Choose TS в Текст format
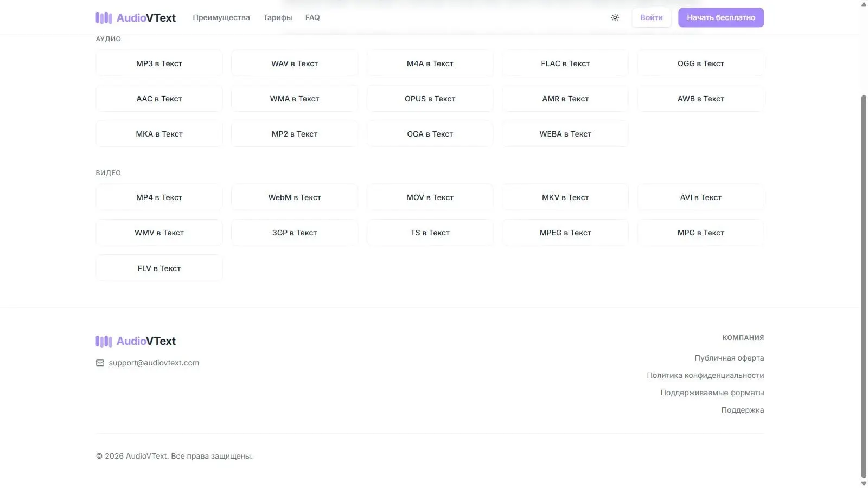 (x=430, y=233)
